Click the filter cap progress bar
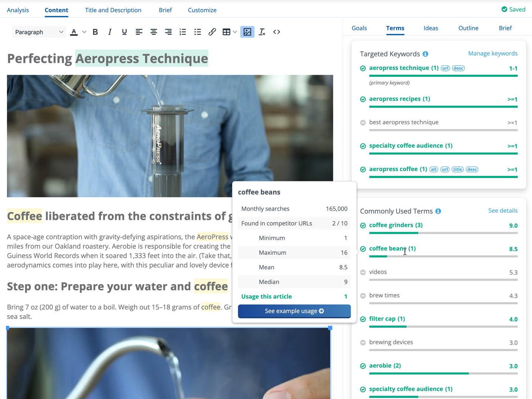The height and width of the screenshot is (399, 532). pos(443,327)
